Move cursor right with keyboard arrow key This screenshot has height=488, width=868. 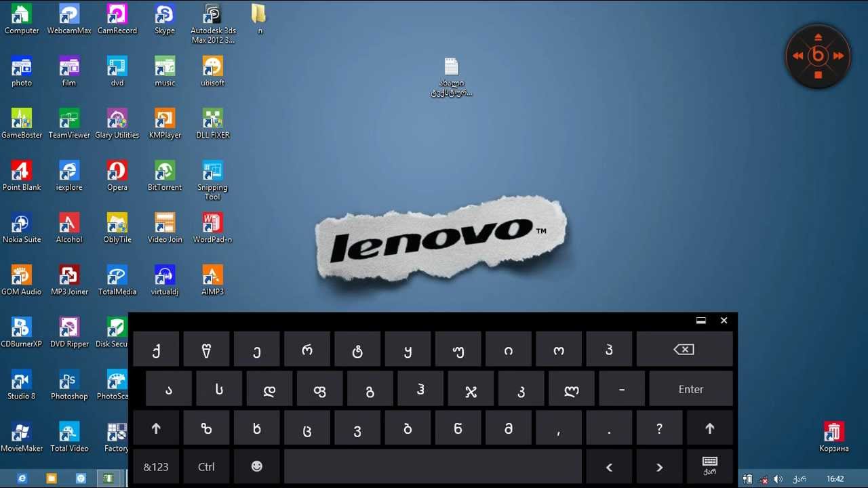tap(659, 467)
